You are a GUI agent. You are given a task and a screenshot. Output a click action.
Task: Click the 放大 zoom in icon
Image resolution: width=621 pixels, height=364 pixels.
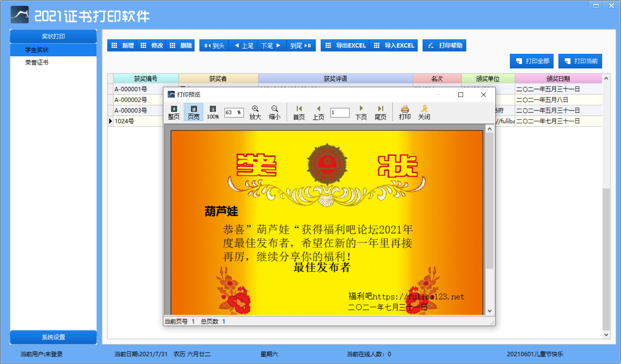pos(255,112)
